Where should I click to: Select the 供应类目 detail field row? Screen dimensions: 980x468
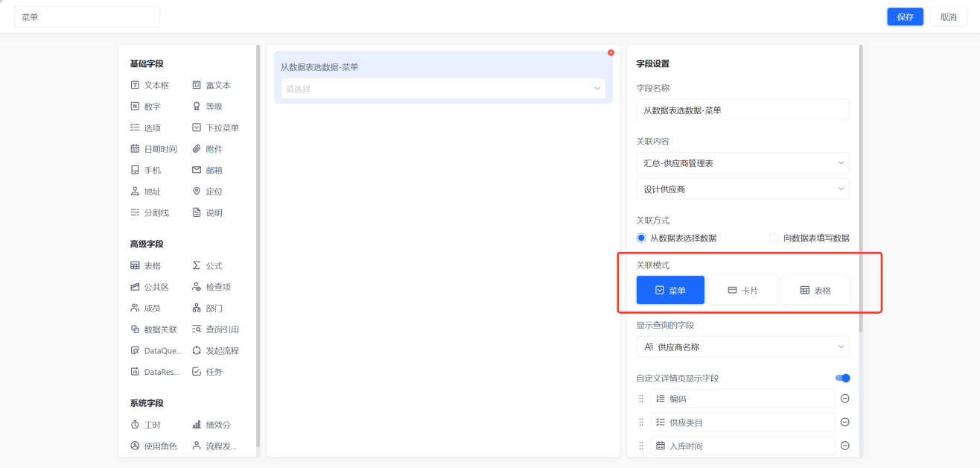(x=742, y=423)
